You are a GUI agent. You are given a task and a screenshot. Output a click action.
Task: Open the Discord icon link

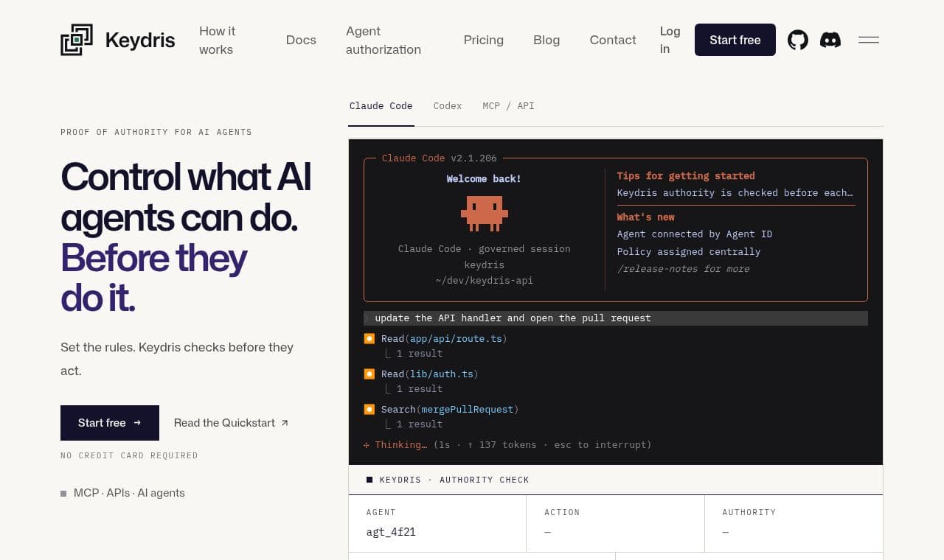830,40
